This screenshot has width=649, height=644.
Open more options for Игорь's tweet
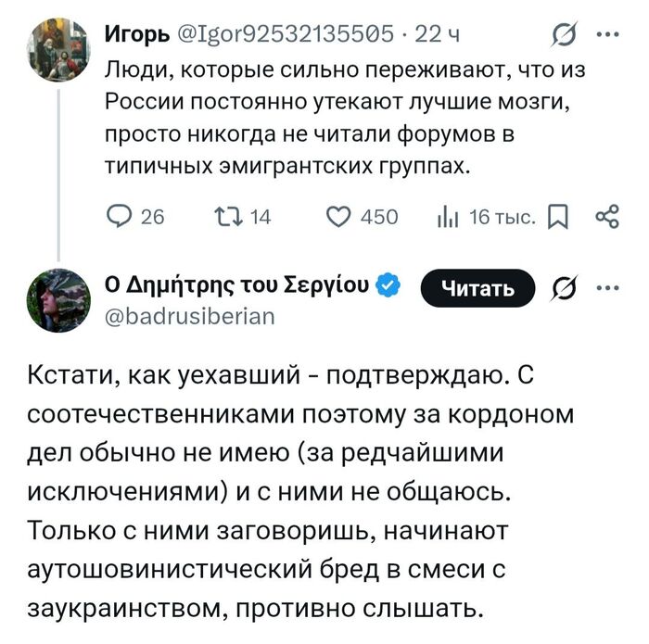coord(607,35)
